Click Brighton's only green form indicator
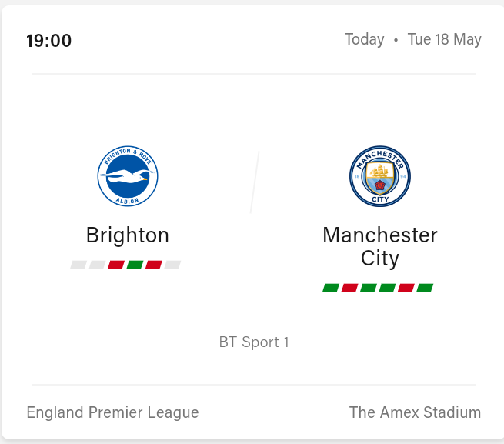This screenshot has height=444, width=504. coord(135,265)
